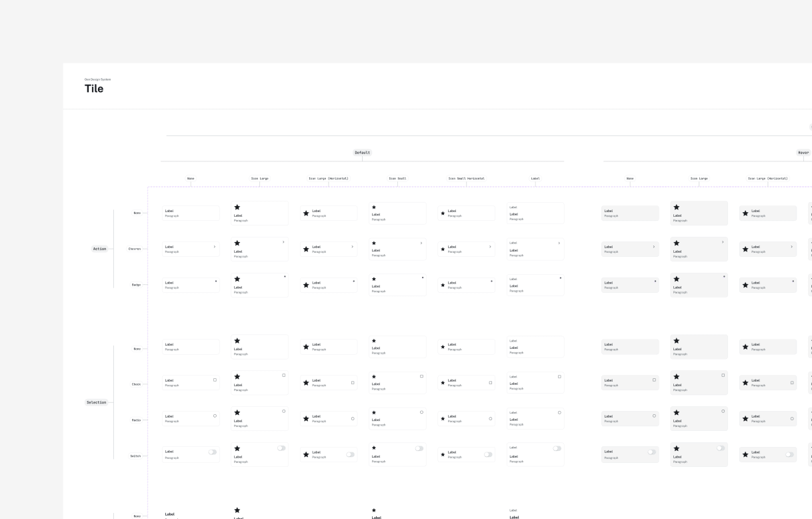Viewport: 812px width, 519px height.
Task: Click badge dot in Default Icon Large tile, Badge row
Action: [285, 276]
